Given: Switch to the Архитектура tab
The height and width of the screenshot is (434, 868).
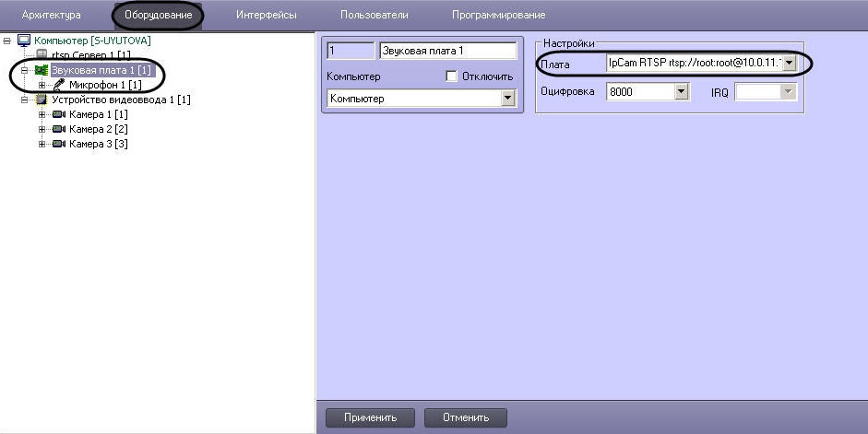Looking at the screenshot, I should click(51, 15).
